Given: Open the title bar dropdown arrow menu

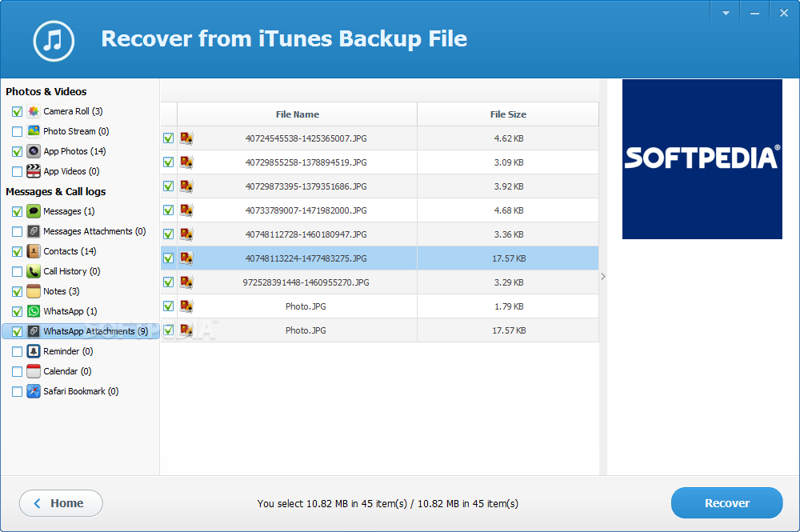Looking at the screenshot, I should [725, 14].
